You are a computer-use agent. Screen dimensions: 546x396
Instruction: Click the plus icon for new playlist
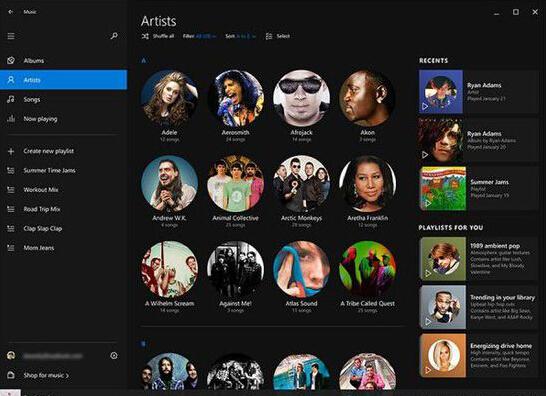(x=11, y=151)
